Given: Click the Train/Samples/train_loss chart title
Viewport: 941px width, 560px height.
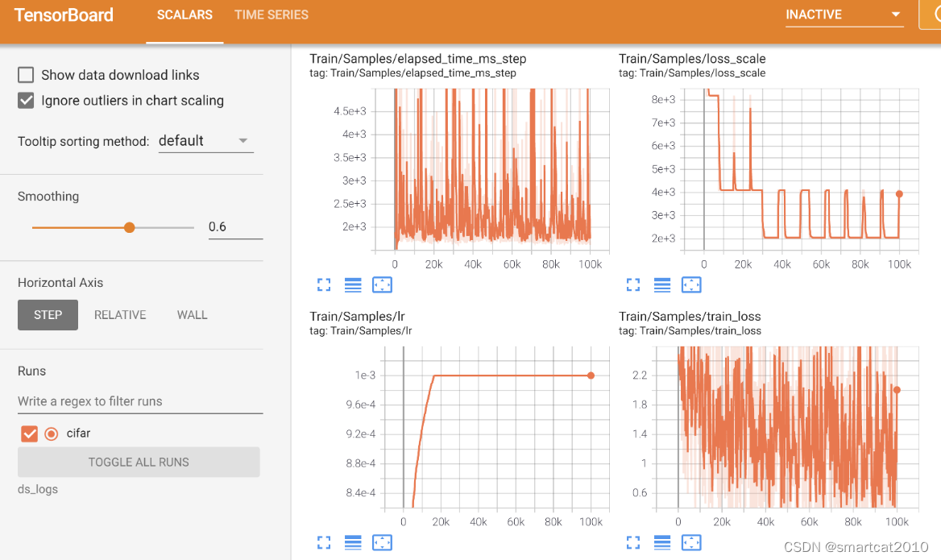Looking at the screenshot, I should pyautogui.click(x=690, y=317).
